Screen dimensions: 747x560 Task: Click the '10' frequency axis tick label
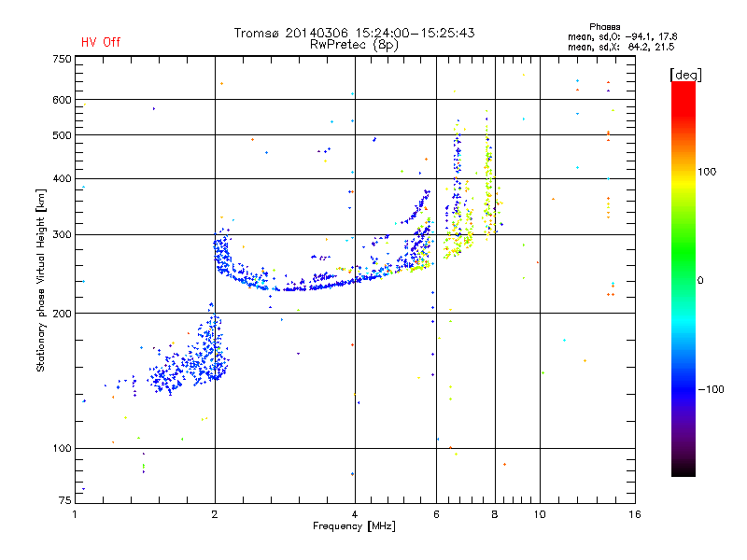pos(540,514)
